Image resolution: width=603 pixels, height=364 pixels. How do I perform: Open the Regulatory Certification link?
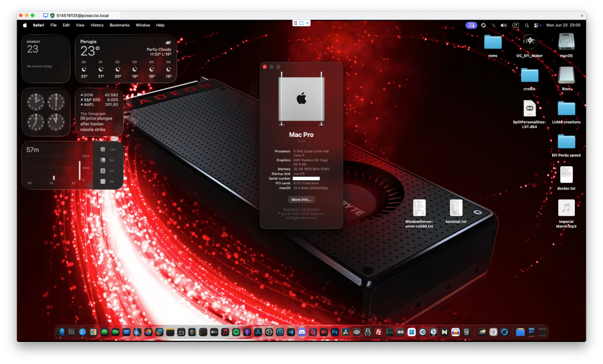click(301, 209)
